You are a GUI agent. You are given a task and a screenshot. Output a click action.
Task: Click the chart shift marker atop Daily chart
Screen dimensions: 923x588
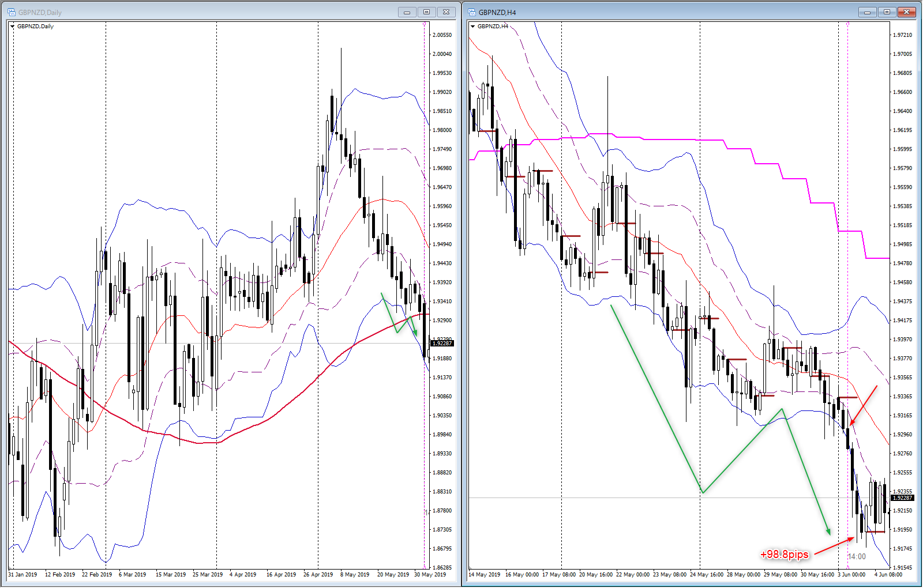pyautogui.click(x=425, y=24)
